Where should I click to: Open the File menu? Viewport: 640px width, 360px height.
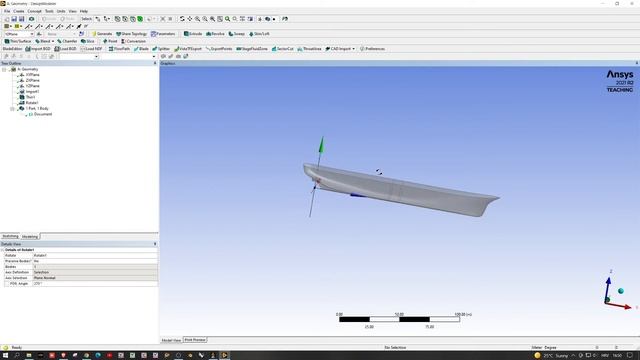tap(7, 11)
